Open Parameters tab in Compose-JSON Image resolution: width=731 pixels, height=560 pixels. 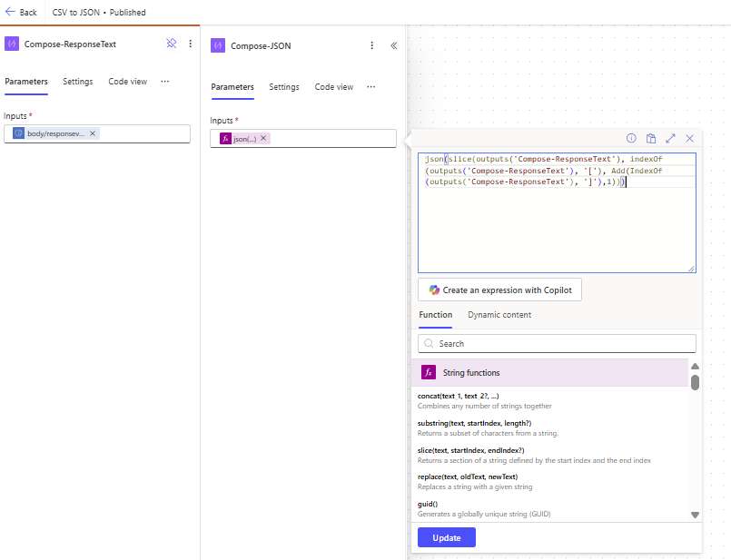(x=232, y=87)
